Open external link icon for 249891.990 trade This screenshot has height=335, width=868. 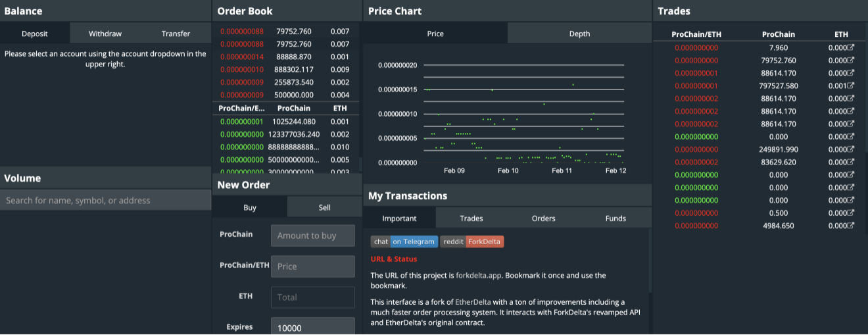(850, 149)
